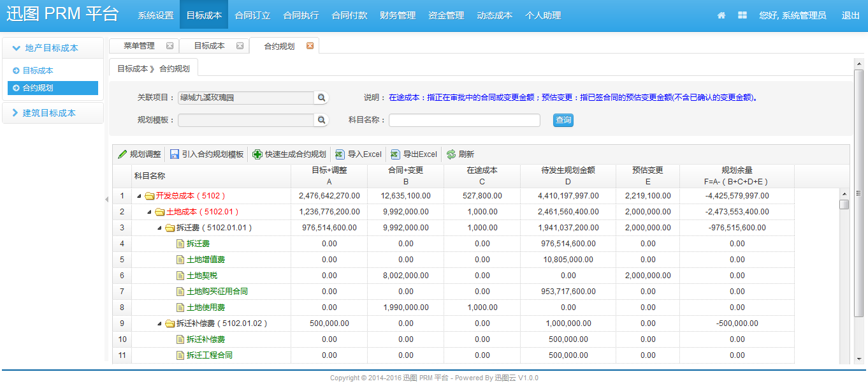Screen dimensions: 868x386
Task: Click 导入Excel in the toolbar
Action: pos(358,154)
